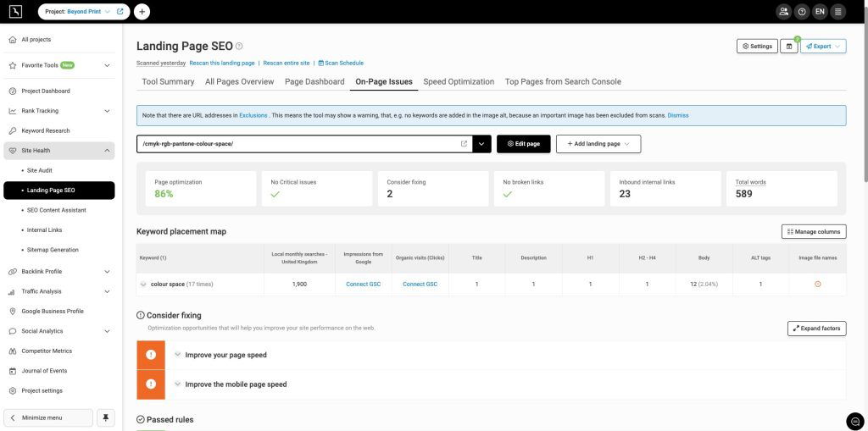Open the landing page URL dropdown arrow
Image resolution: width=868 pixels, height=431 pixels.
coord(481,144)
